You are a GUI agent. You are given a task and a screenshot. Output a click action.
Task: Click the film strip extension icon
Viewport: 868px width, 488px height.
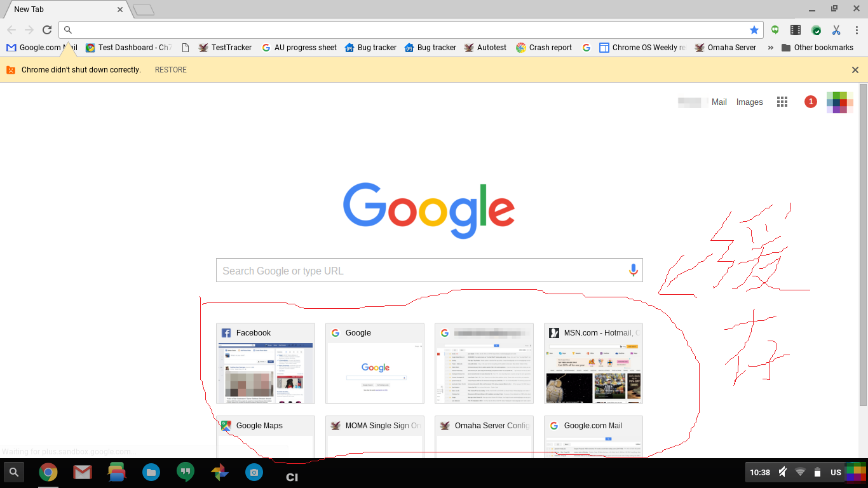pyautogui.click(x=796, y=30)
